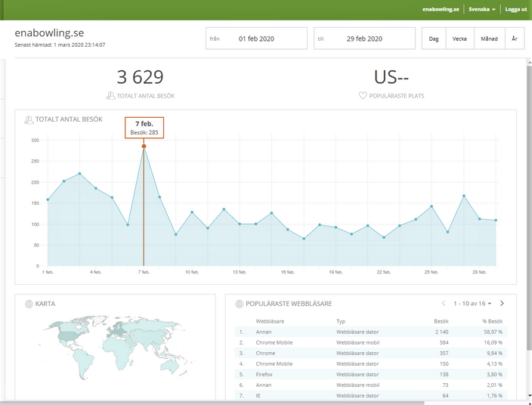Go to previous page of browser table

click(x=444, y=303)
